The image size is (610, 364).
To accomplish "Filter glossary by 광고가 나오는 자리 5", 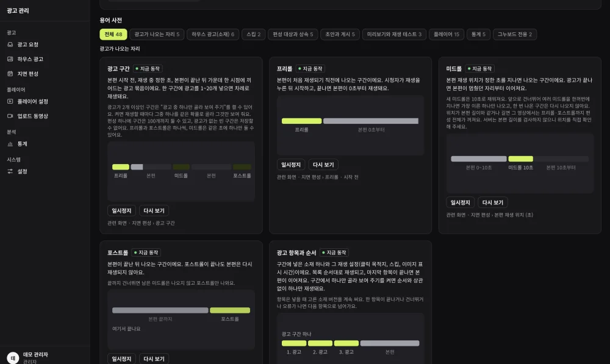I will (x=157, y=34).
